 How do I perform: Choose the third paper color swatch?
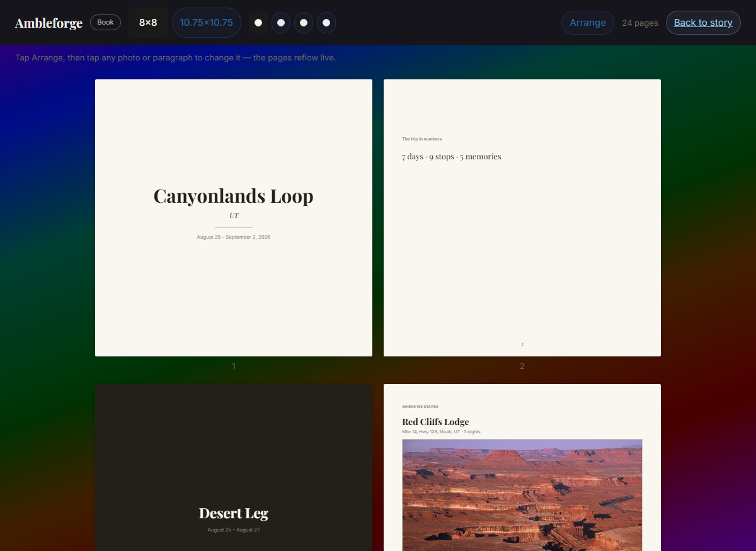(x=304, y=23)
